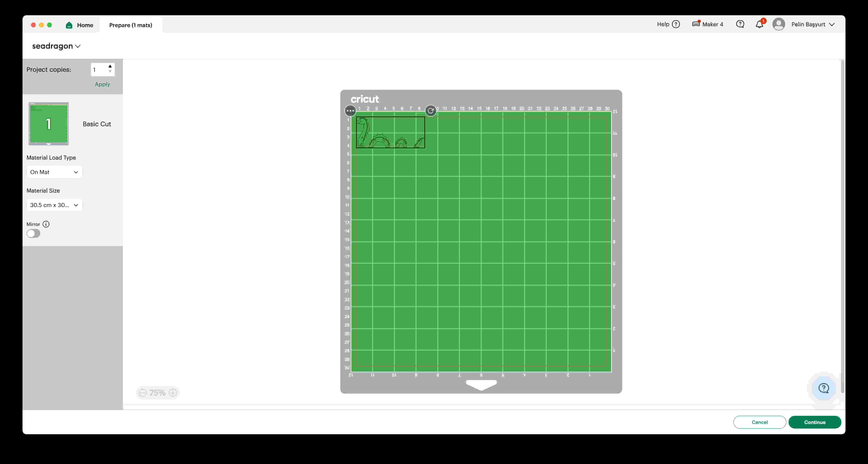Click the rotate icon on the design
This screenshot has width=868, height=464.
430,111
